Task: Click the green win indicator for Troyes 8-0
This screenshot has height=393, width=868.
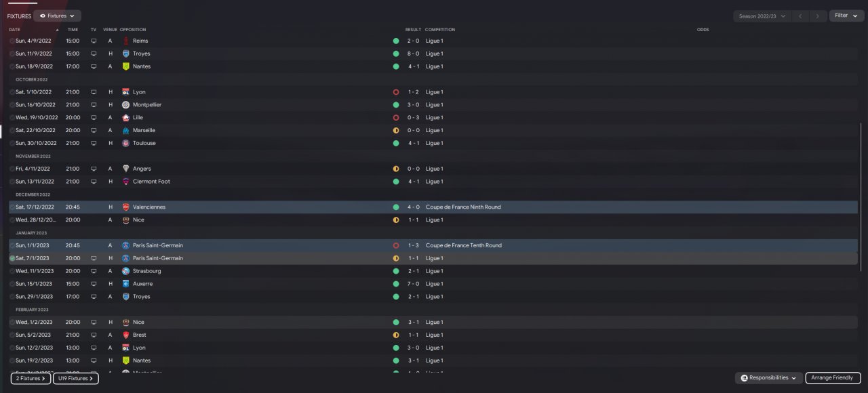Action: (x=396, y=54)
